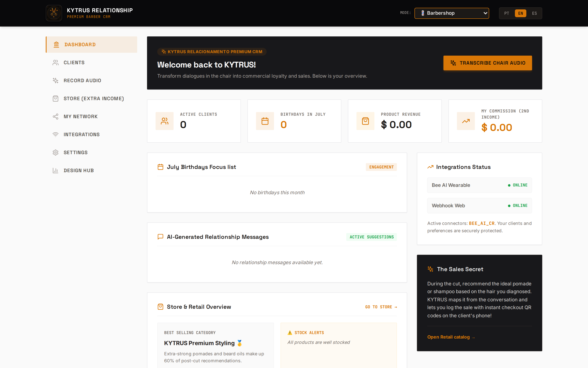Select the Bee AI Wearable integration row
The height and width of the screenshot is (368, 588).
click(x=479, y=185)
